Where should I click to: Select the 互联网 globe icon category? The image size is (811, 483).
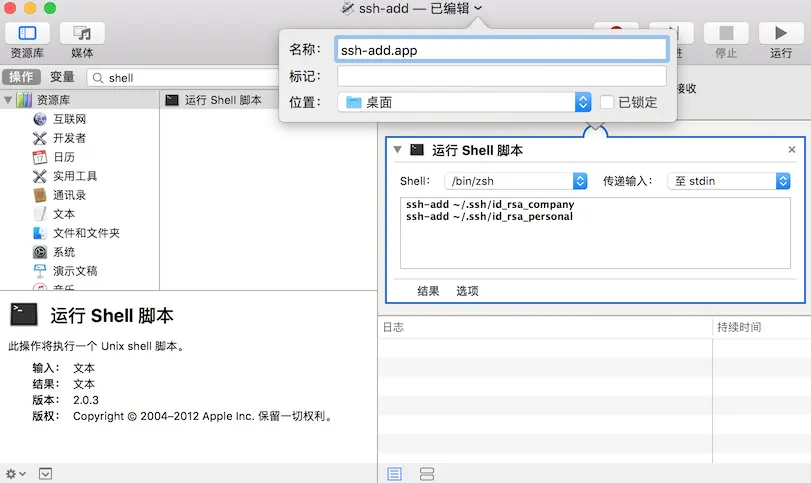(40, 119)
